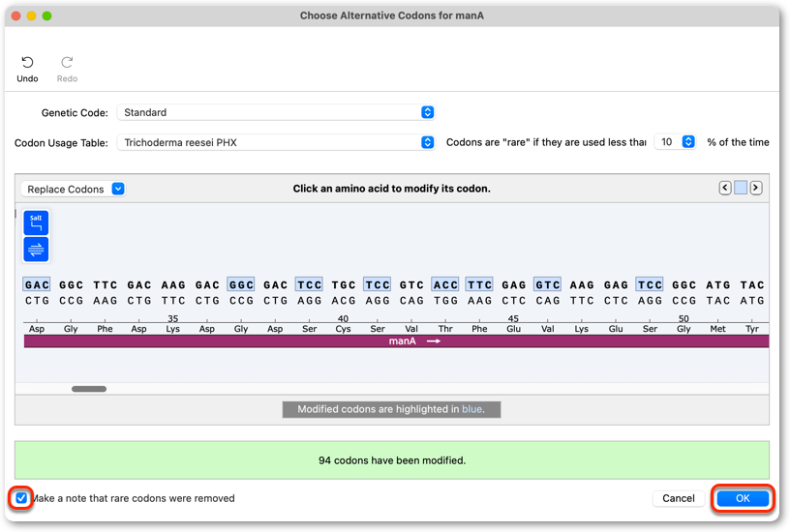Select the Met amino acid label

[718, 329]
